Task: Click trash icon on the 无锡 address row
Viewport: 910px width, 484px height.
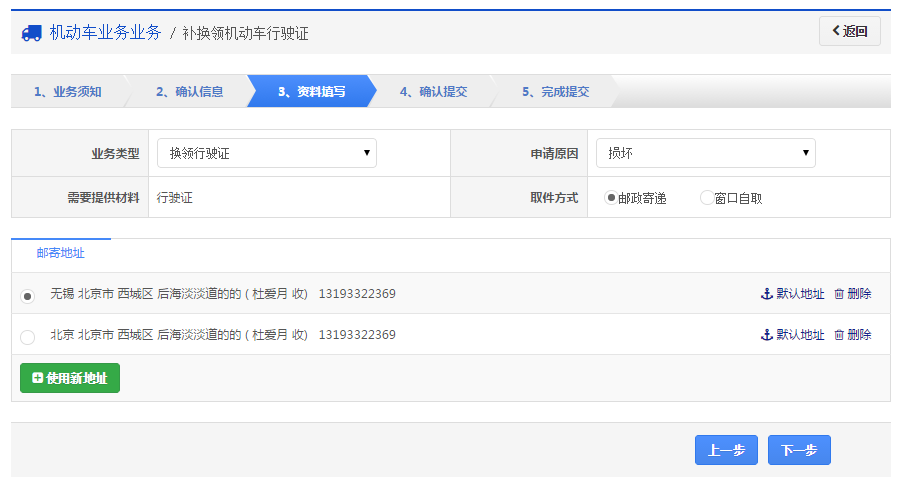Action: 839,294
